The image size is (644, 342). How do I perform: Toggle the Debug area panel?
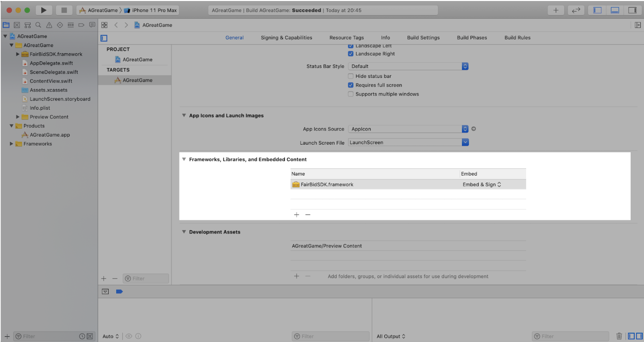[x=615, y=10]
